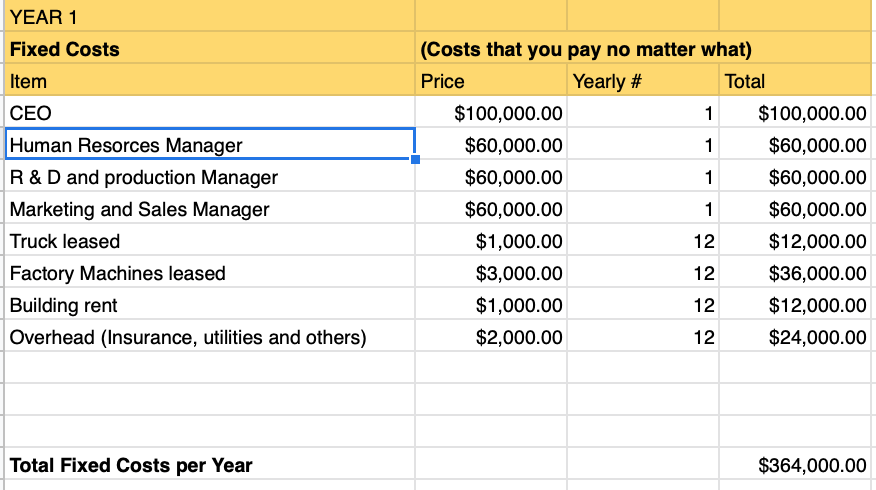Select the $3,000.00 Factory Machines price cell
Screen dimensions: 876x490
491,272
